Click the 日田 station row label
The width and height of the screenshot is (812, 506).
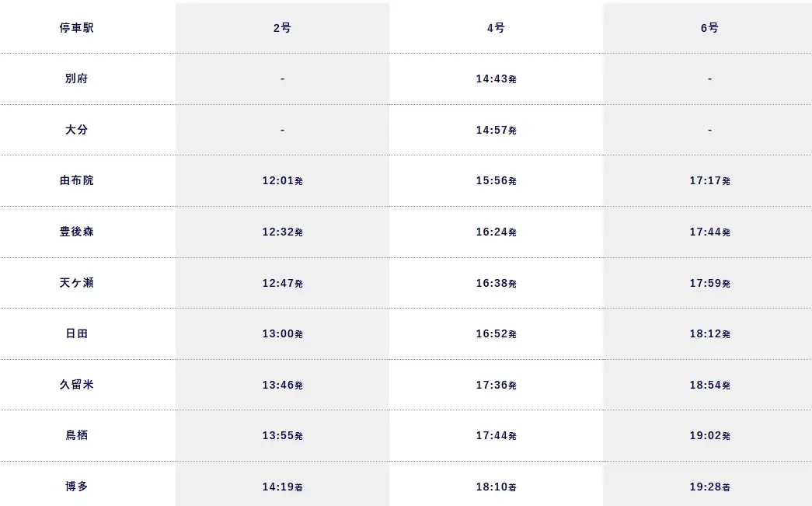click(x=76, y=333)
